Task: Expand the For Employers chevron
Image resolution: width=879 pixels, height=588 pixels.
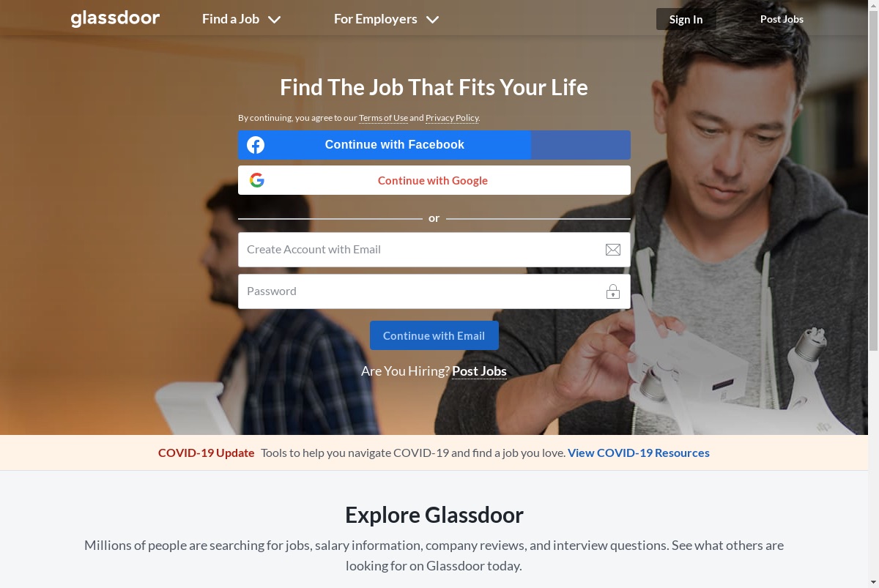Action: point(432,20)
